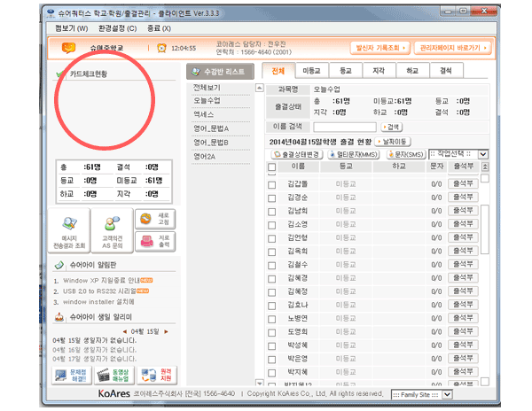Open 문제점 해결 troubleshooting icon
532x411 pixels.
click(x=68, y=376)
